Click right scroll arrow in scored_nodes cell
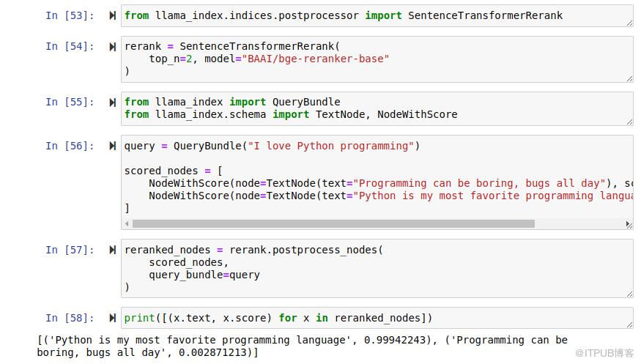Viewport: 641px width, 364px height. [630, 224]
